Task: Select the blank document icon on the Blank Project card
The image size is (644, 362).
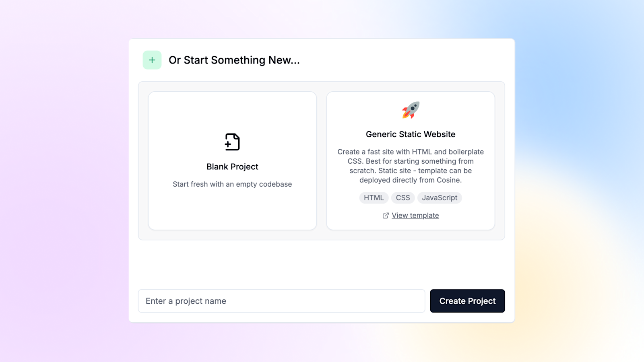Action: pyautogui.click(x=232, y=142)
